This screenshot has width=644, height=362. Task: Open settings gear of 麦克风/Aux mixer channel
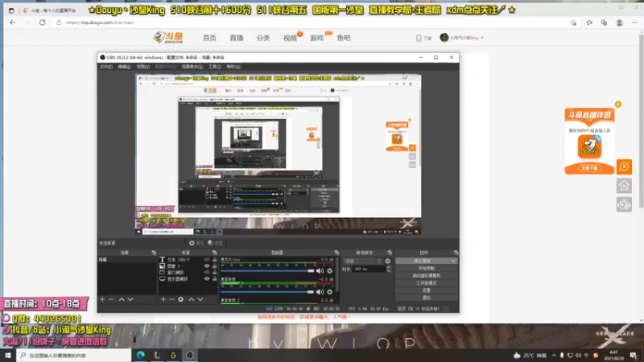329,271
